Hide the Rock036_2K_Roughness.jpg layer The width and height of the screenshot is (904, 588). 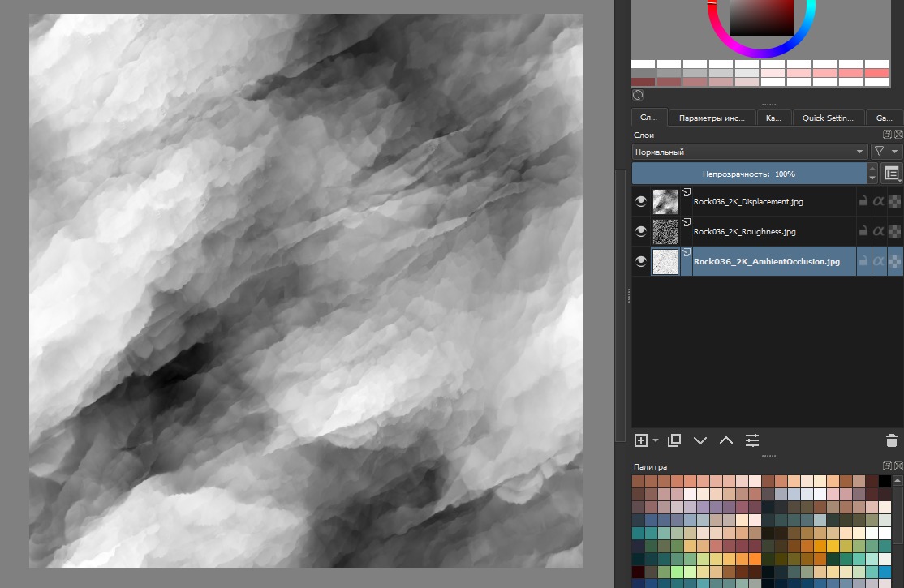click(x=641, y=232)
